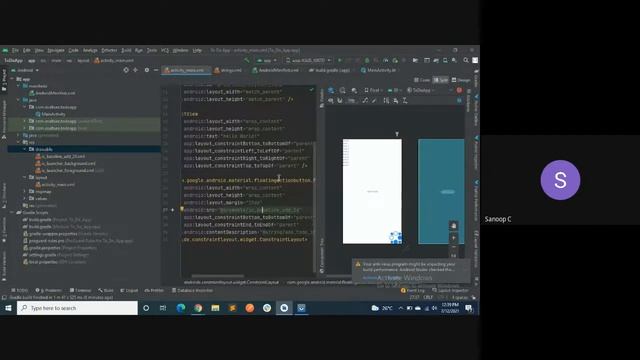Switch editor to Design view mode
This screenshot has width=640, height=360.
click(x=461, y=80)
